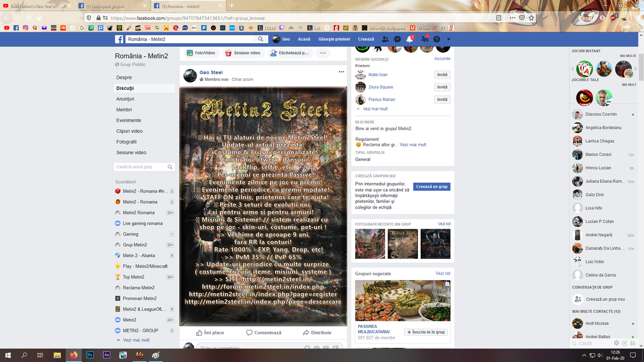The height and width of the screenshot is (362, 644).
Task: Click the Firefox back navigation arrow
Action: 7,18
